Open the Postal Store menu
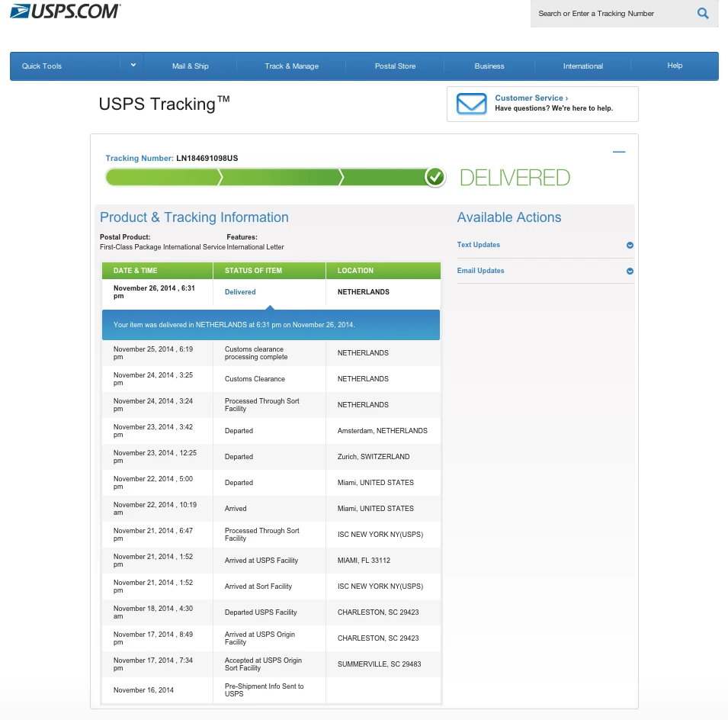728x720 pixels. tap(395, 66)
